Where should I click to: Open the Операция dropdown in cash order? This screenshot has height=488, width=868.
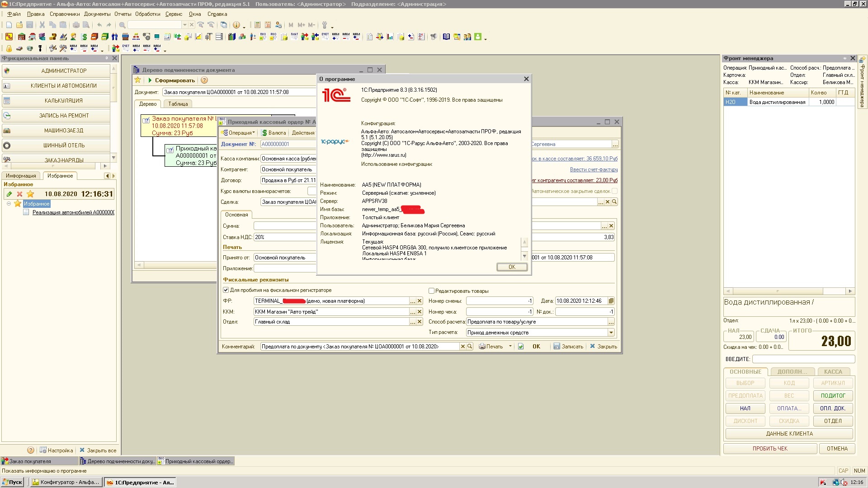pyautogui.click(x=239, y=133)
